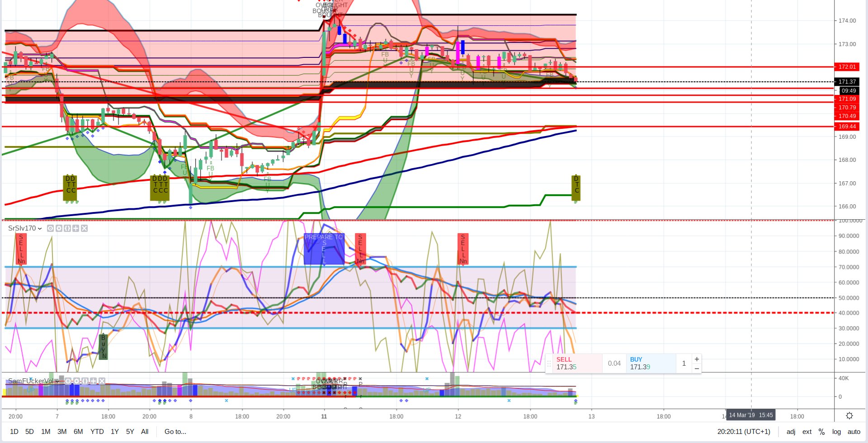868x443 pixels.
Task: Click the 170.79 red price label
Action: [x=847, y=107]
